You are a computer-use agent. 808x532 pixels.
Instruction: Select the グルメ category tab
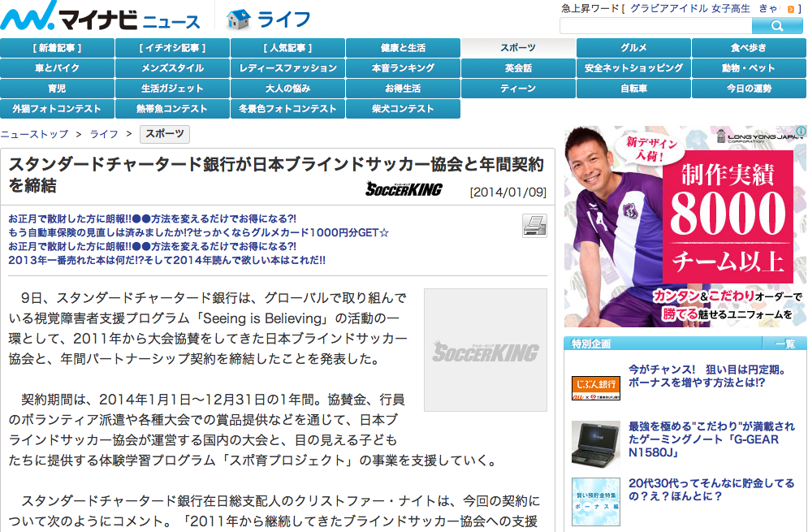pos(634,48)
